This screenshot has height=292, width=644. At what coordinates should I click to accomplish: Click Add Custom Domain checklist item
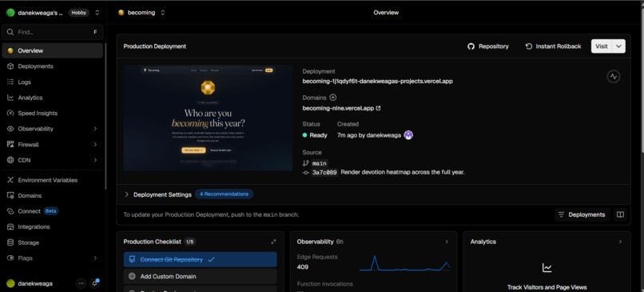pos(200,276)
